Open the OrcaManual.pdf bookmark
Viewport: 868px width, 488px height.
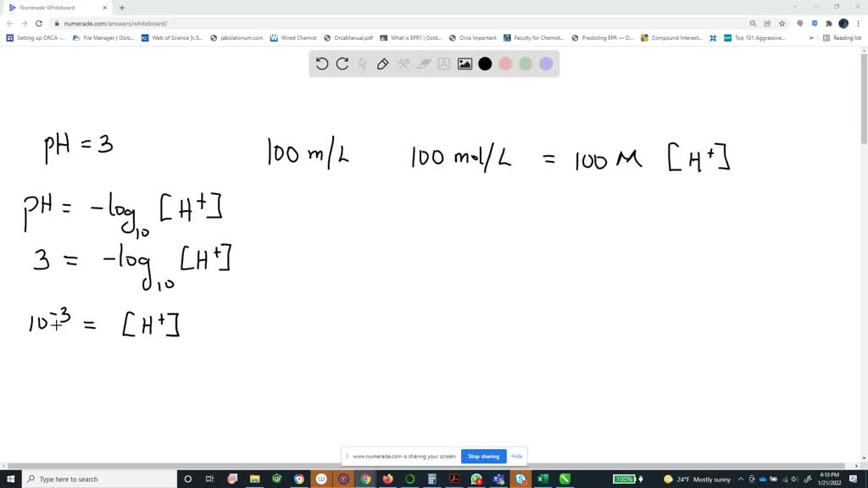click(x=348, y=37)
